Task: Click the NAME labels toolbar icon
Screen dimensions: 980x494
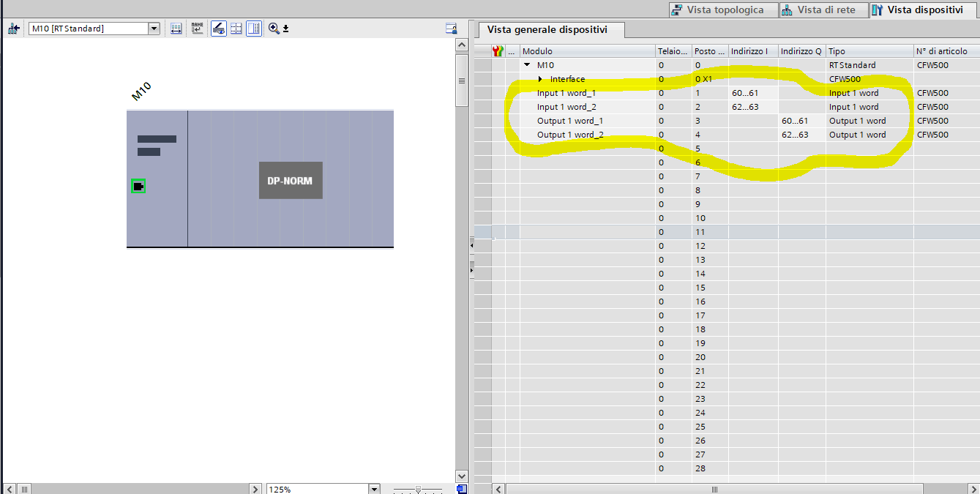Action: (197, 29)
